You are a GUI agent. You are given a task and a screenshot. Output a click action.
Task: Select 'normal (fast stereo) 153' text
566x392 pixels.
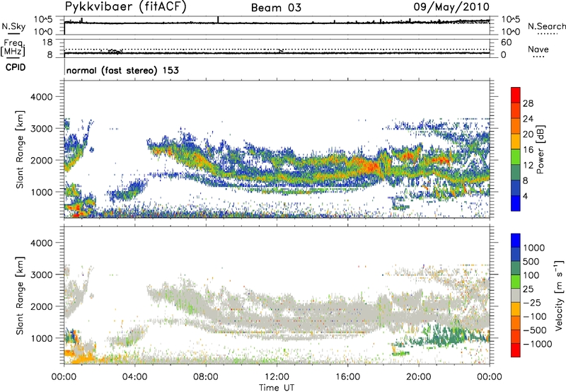(122, 70)
